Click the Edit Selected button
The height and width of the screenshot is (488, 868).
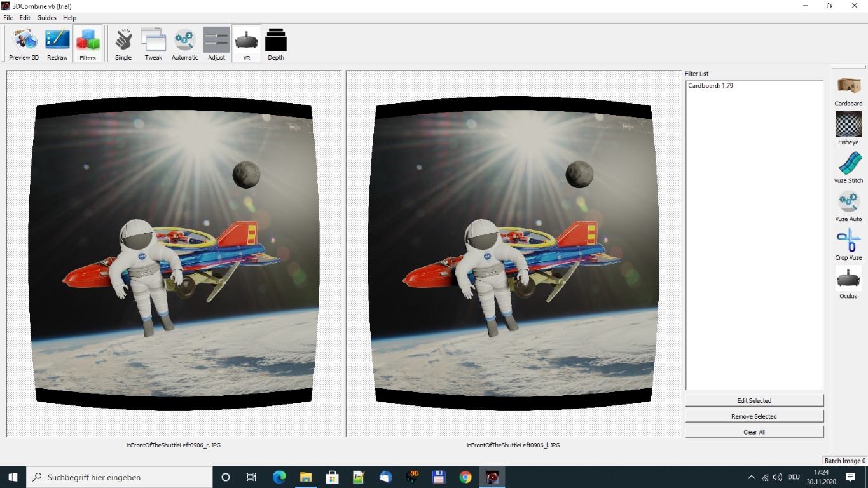click(754, 400)
